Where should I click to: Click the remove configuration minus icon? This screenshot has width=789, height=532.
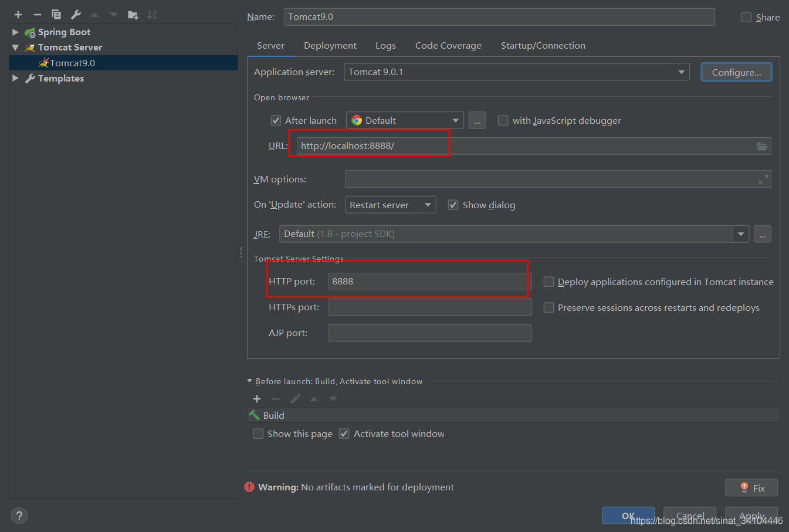(37, 15)
